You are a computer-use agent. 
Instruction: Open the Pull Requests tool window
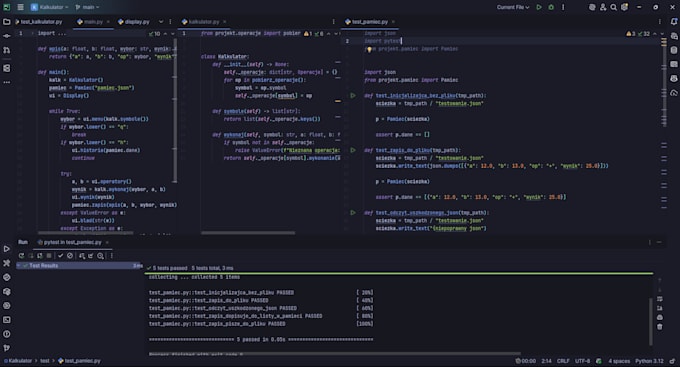(7, 51)
